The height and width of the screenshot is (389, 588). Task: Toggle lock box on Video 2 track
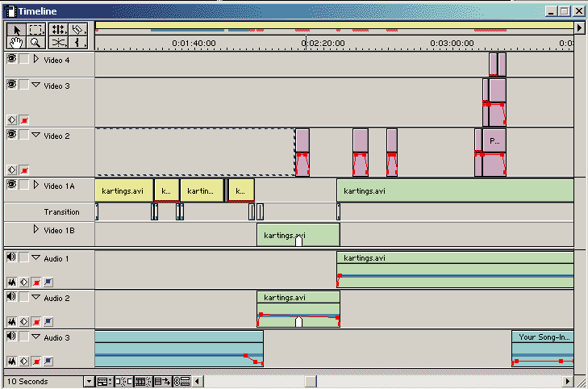tap(24, 135)
